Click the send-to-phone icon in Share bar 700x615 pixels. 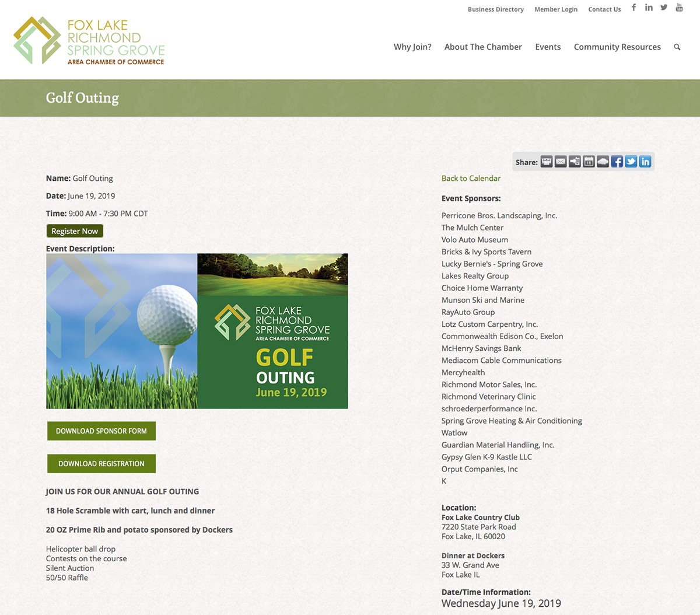[575, 162]
